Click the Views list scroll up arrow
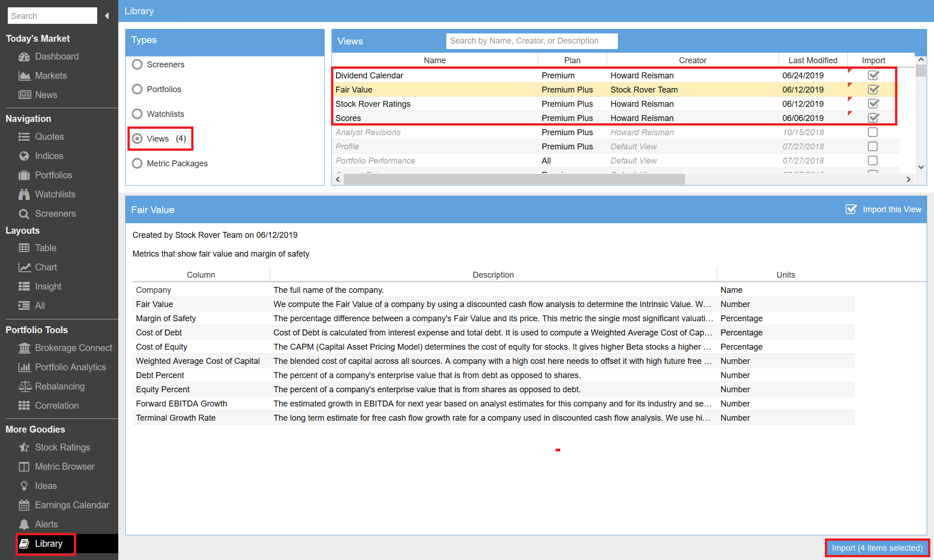Viewport: 934px width, 560px height. pos(921,60)
